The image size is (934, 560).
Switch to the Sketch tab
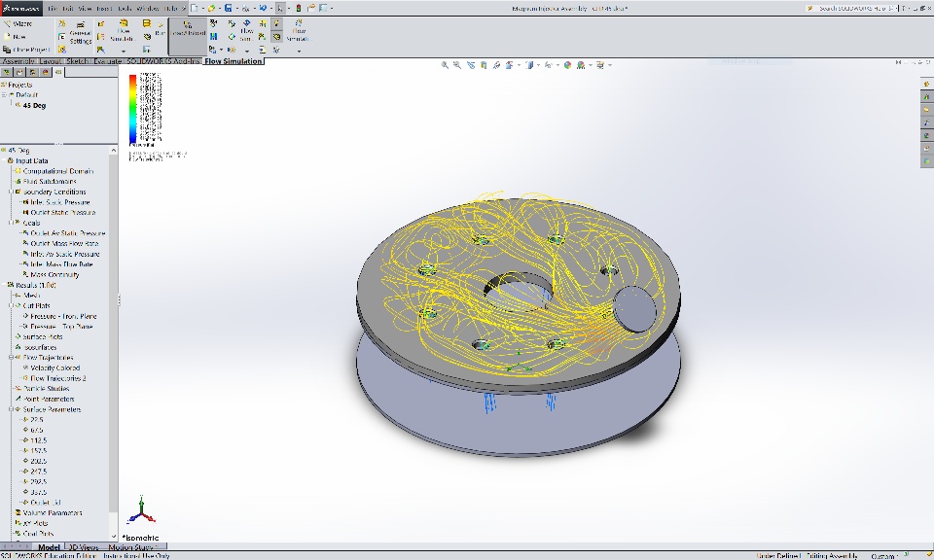click(x=77, y=61)
